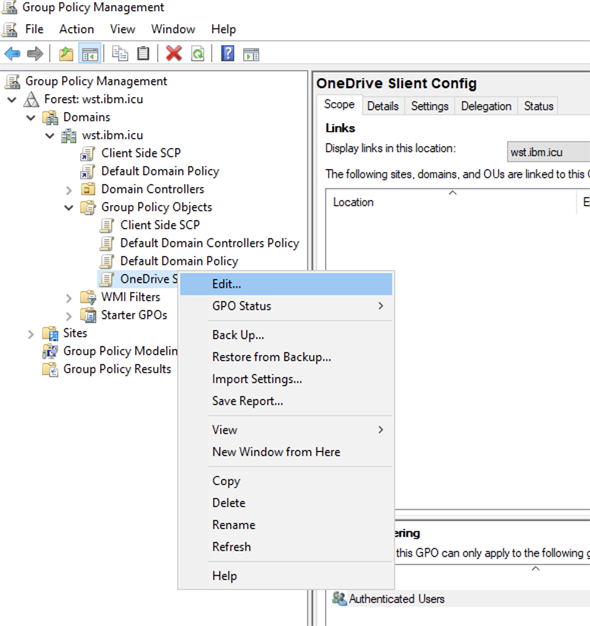Choose Restore from Backup... option

286,357
